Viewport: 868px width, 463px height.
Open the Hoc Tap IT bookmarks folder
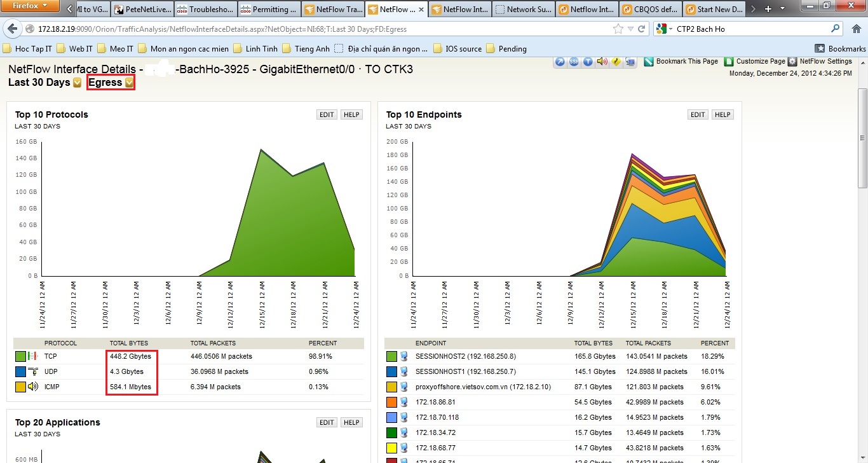click(27, 48)
